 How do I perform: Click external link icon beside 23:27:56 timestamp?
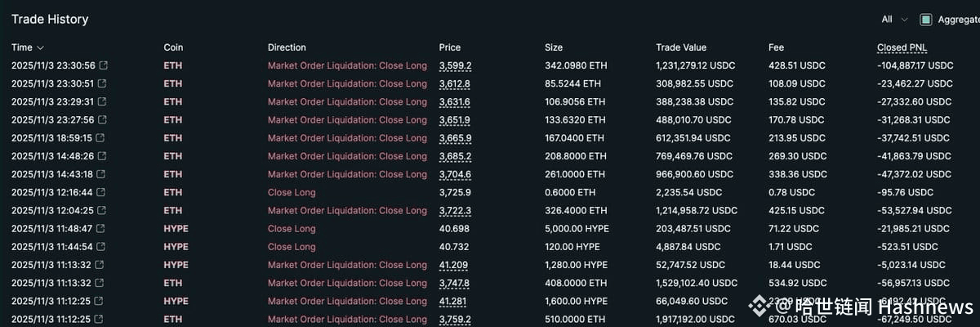(103, 120)
